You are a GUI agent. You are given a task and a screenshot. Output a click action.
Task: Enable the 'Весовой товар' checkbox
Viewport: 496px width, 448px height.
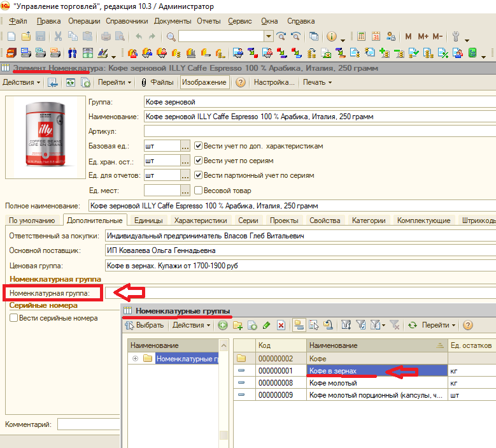point(199,190)
